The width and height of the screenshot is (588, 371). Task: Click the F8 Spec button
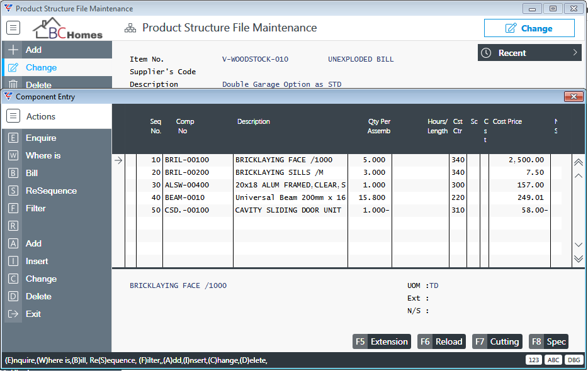coord(548,341)
